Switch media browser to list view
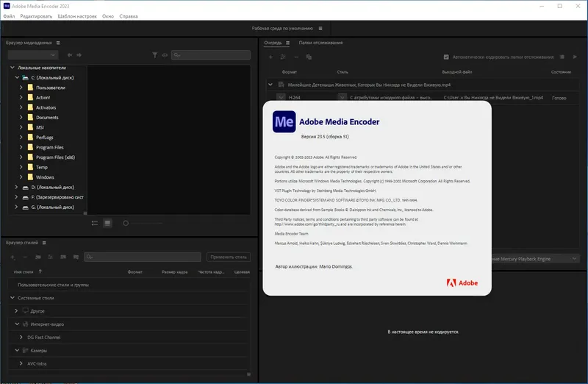 [95, 224]
